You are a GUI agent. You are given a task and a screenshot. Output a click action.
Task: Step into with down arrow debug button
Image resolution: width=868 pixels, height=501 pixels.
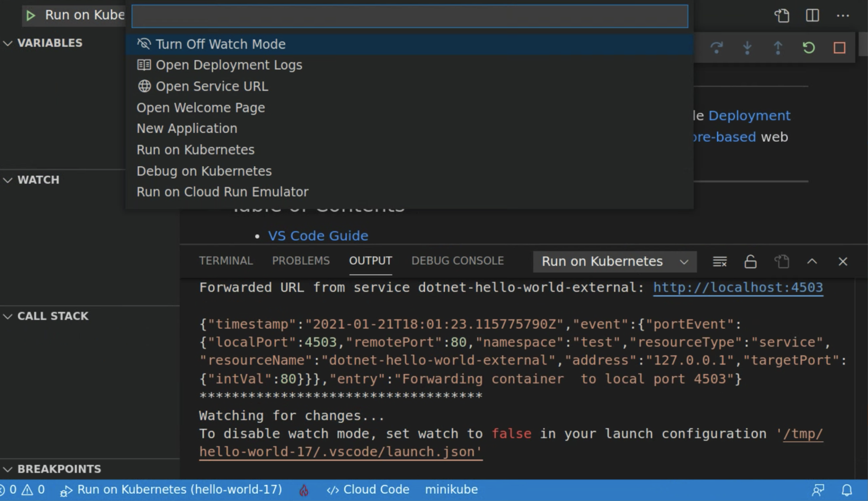(x=747, y=47)
